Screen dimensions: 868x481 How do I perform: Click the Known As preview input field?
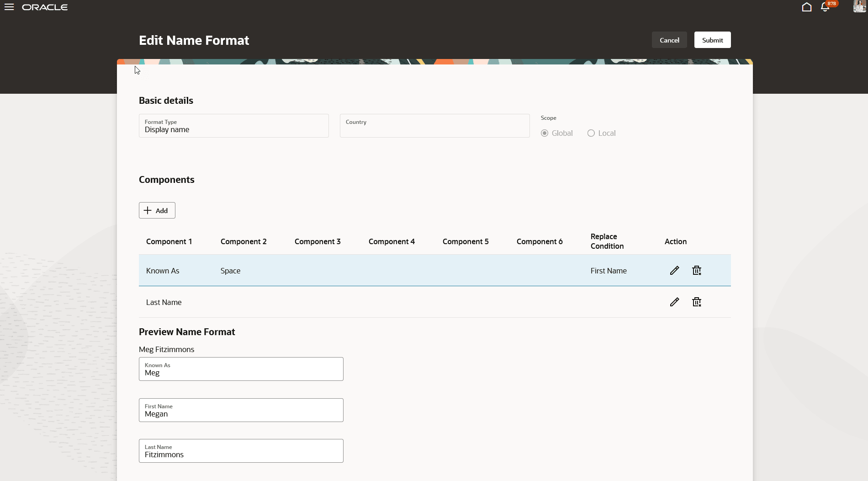coord(241,369)
